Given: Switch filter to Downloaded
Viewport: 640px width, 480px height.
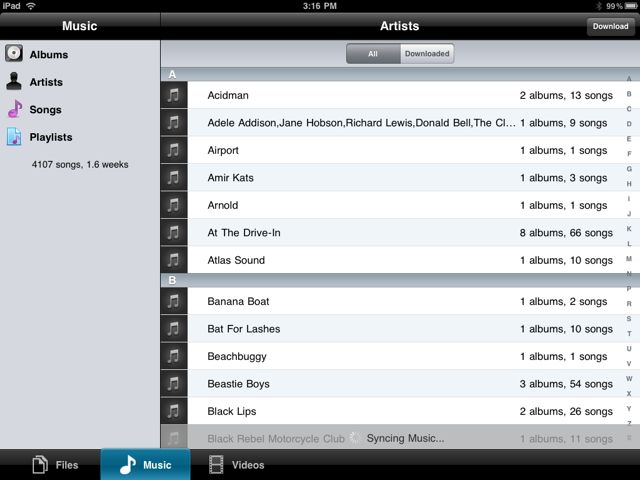Looking at the screenshot, I should point(427,53).
